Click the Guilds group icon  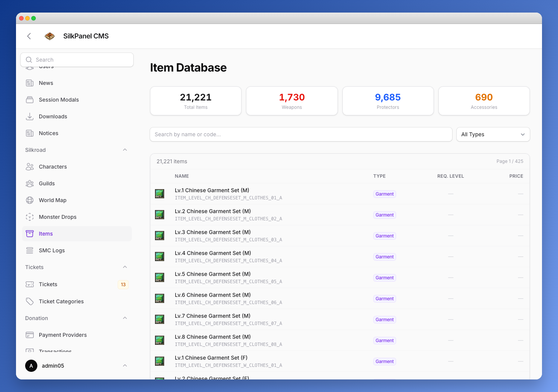30,183
